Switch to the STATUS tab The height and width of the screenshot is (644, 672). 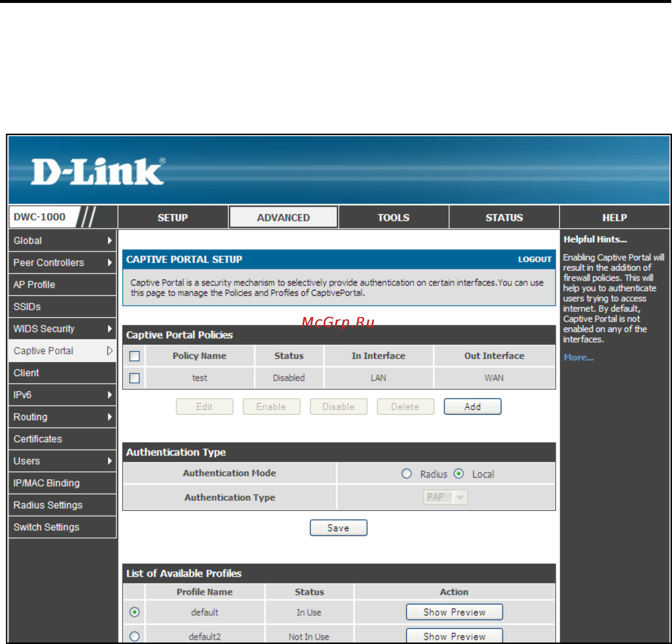[504, 217]
